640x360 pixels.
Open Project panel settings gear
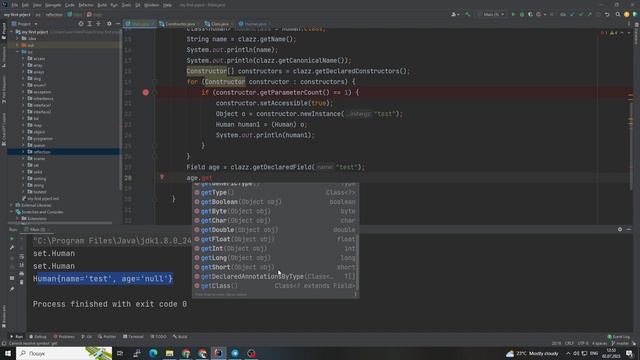coord(109,24)
